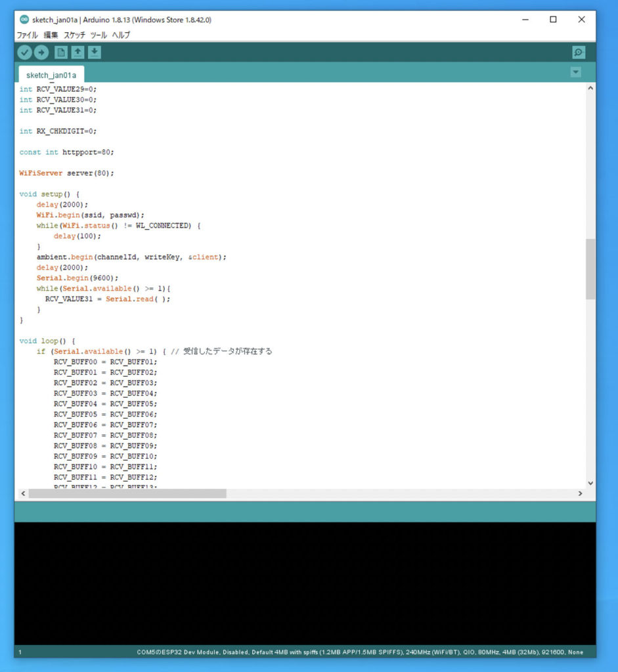Save the sketch with Save icon
This screenshot has width=618, height=672.
coord(95,52)
